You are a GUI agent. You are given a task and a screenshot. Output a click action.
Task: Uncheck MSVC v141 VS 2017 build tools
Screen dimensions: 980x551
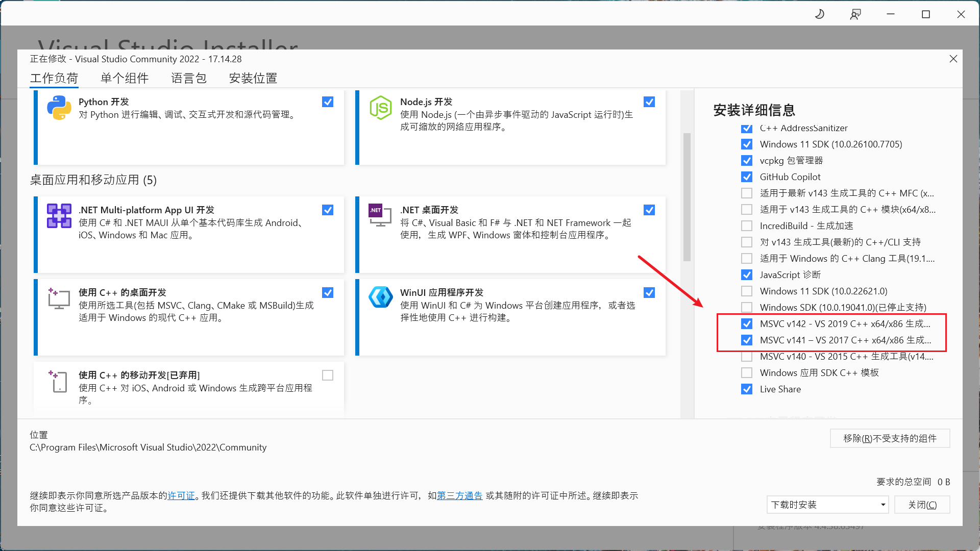coord(747,340)
